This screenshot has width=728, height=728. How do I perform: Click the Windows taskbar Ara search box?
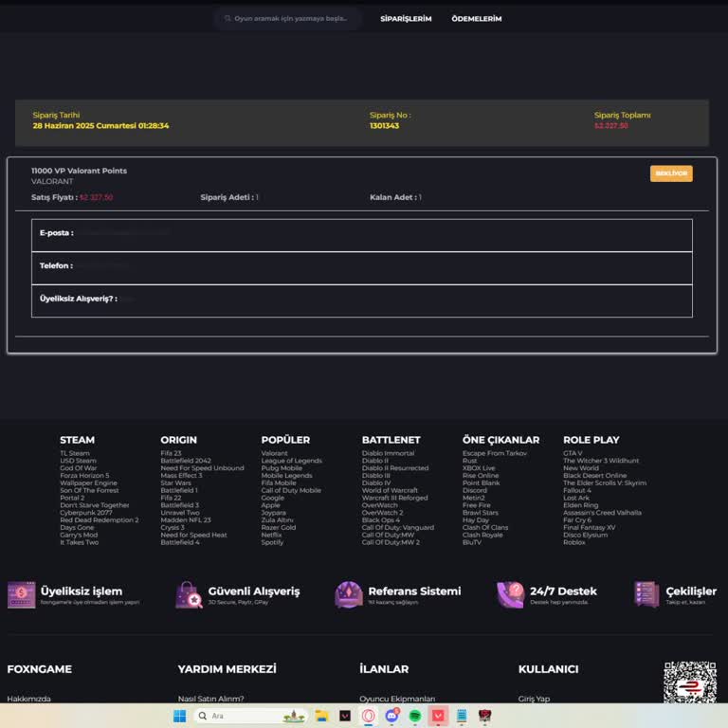click(251, 716)
